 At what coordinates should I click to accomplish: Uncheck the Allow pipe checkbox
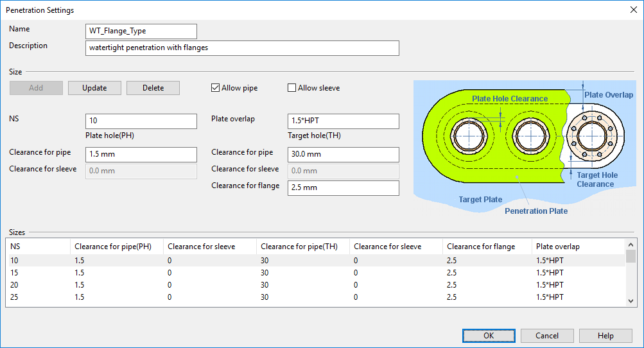click(216, 88)
